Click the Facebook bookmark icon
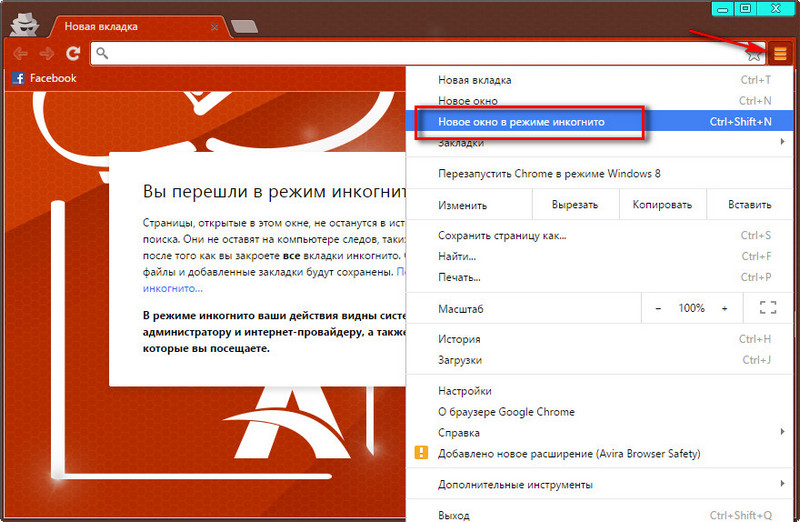This screenshot has width=800, height=522. click(x=18, y=78)
